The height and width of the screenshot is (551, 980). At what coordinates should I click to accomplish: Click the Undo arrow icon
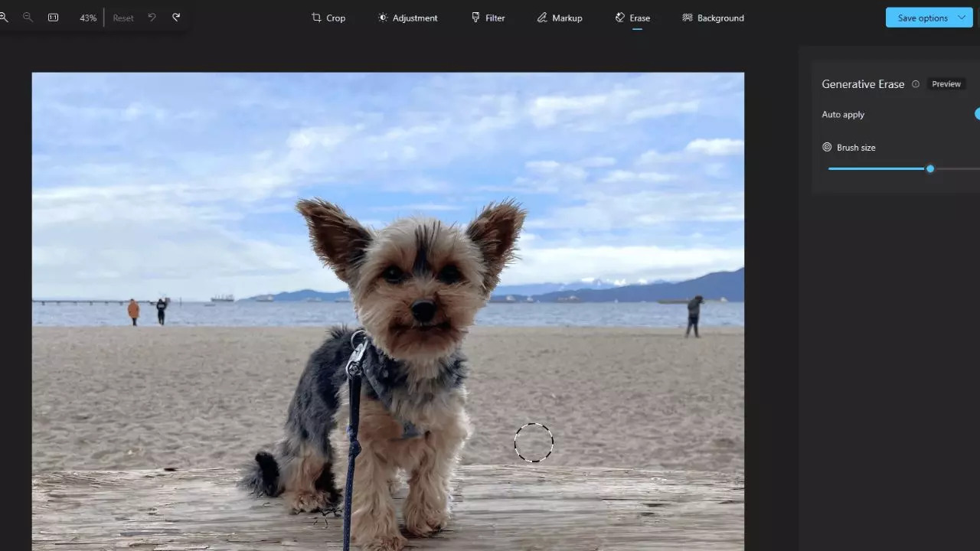coord(152,17)
